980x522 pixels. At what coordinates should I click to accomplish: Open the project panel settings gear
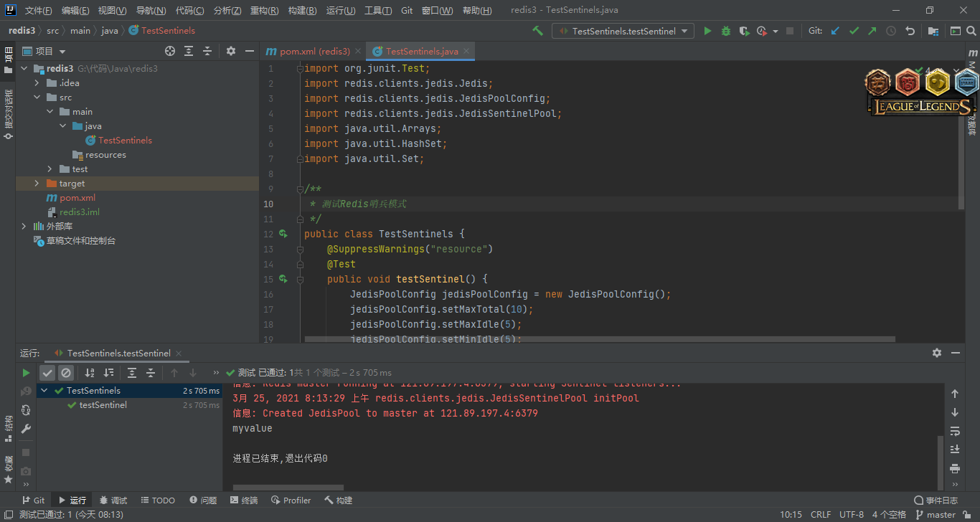coord(230,51)
